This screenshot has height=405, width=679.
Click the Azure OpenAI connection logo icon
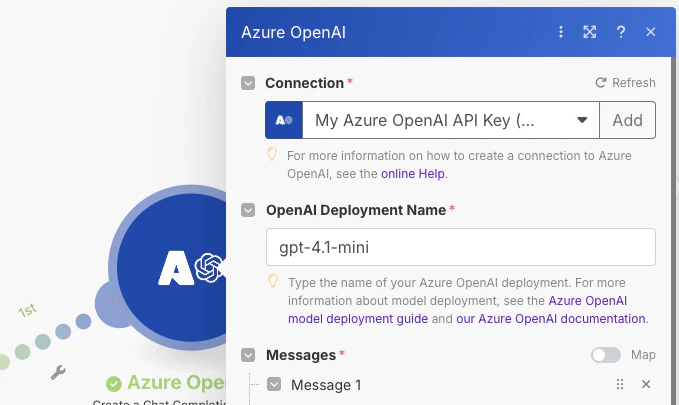[284, 120]
